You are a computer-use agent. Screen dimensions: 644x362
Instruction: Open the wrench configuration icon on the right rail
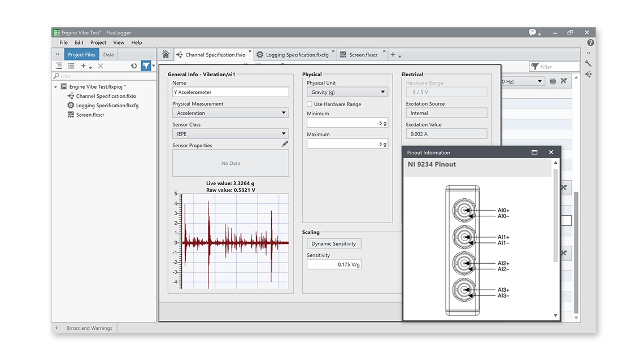(588, 63)
